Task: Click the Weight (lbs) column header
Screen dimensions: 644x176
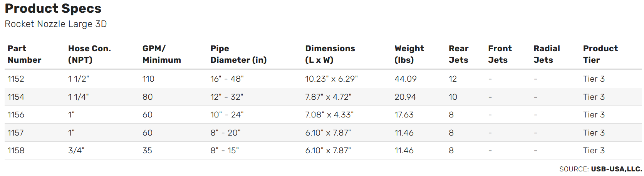Action: point(409,54)
